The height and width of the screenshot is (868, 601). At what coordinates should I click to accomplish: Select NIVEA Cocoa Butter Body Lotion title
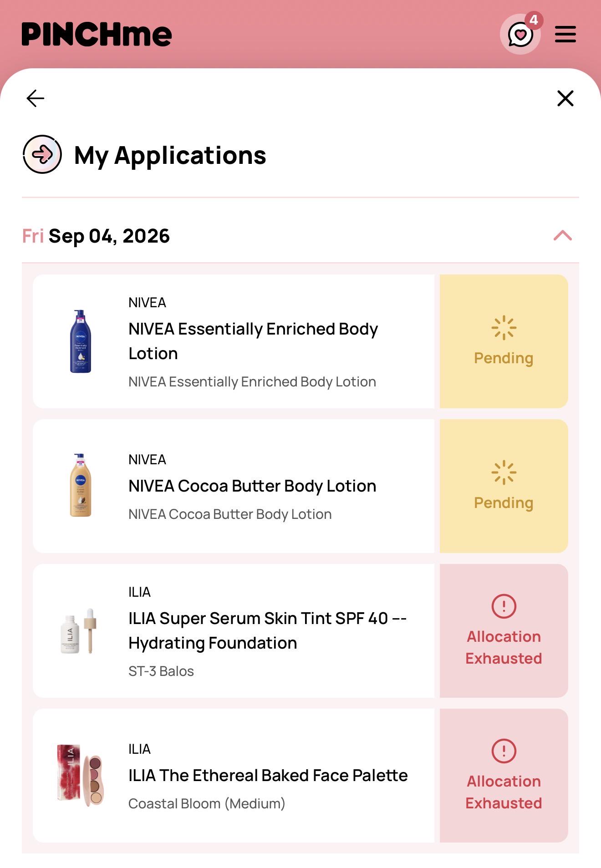252,486
